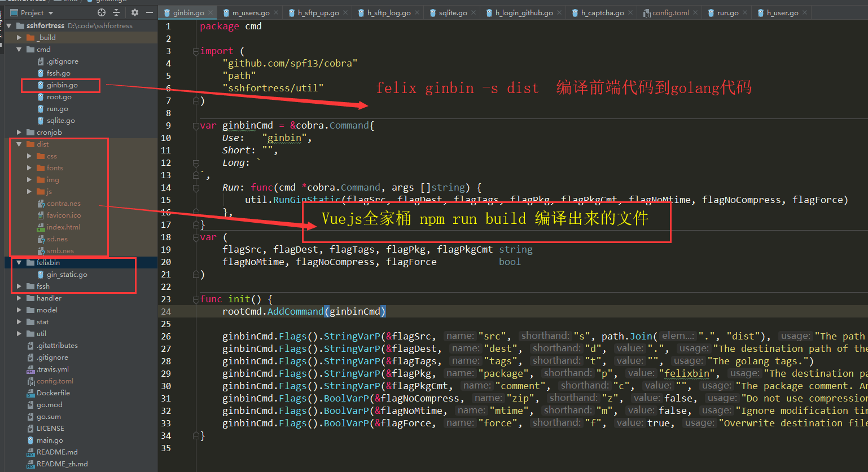Expand the handler folder
Image resolution: width=868 pixels, height=472 pixels.
pyautogui.click(x=19, y=298)
